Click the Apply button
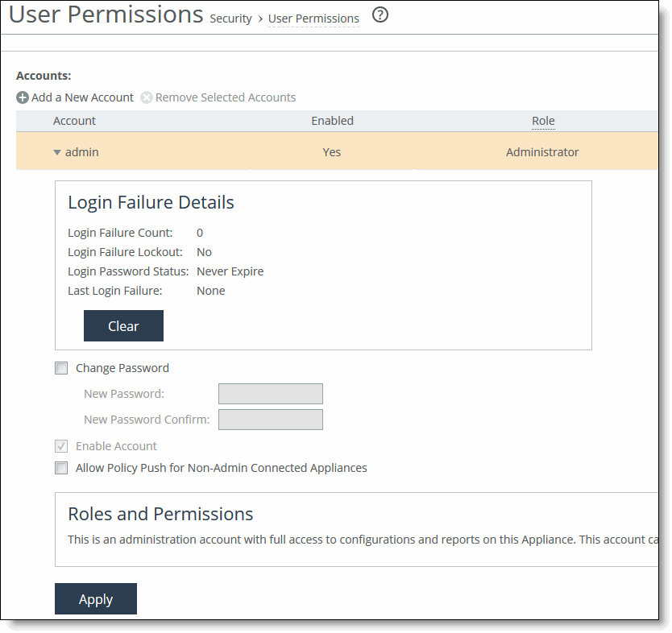672x633 pixels. 96,599
